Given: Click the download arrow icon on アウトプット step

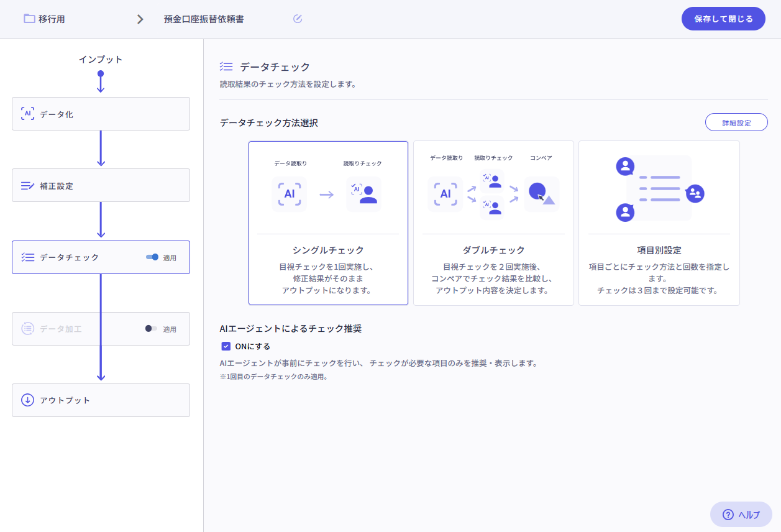Looking at the screenshot, I should click(x=27, y=400).
